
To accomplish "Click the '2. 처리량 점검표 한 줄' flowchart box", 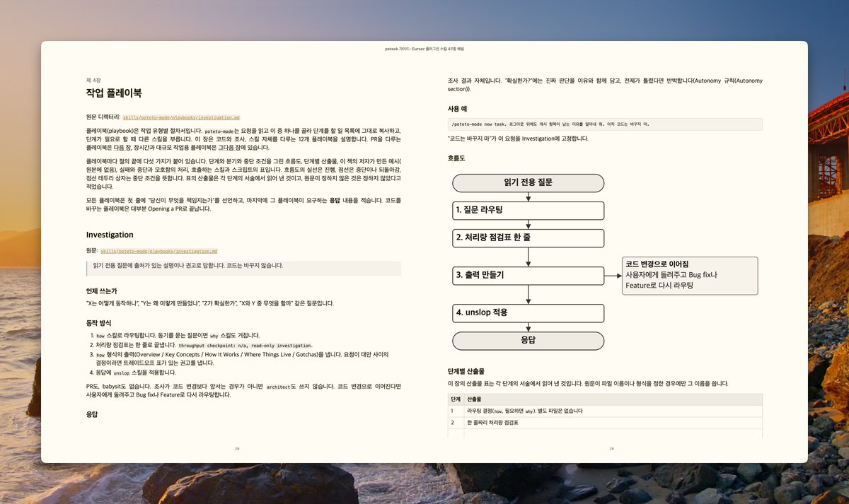I will [528, 238].
